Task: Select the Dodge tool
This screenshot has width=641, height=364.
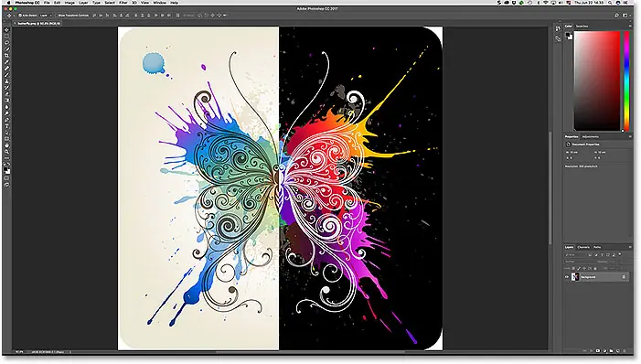Action: pos(6,113)
